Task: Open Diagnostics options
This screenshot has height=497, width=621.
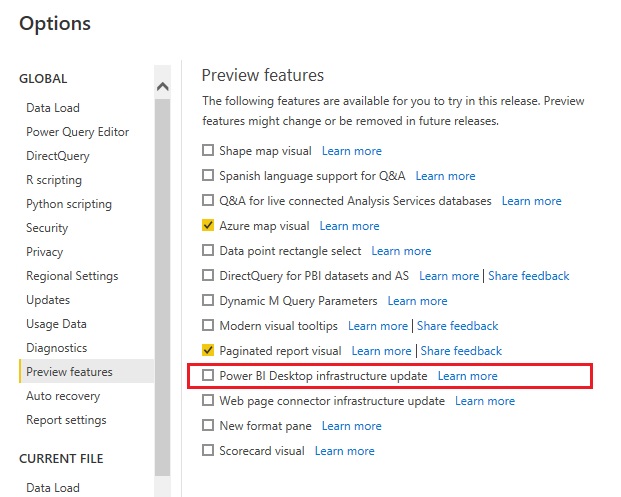Action: click(x=57, y=348)
